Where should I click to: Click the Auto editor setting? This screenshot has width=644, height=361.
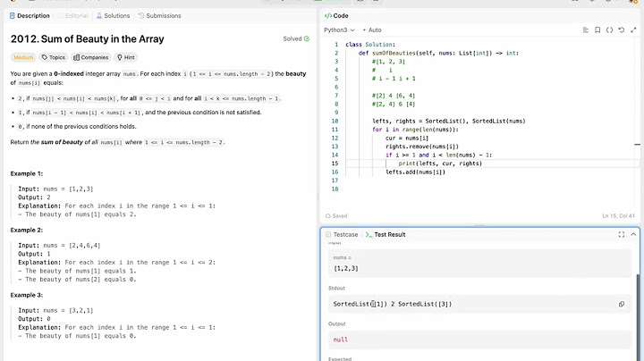click(372, 30)
